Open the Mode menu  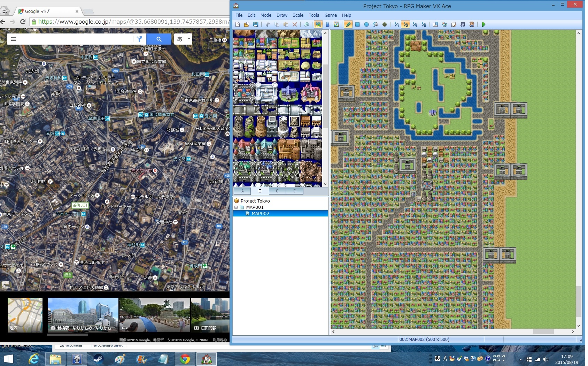(x=266, y=15)
